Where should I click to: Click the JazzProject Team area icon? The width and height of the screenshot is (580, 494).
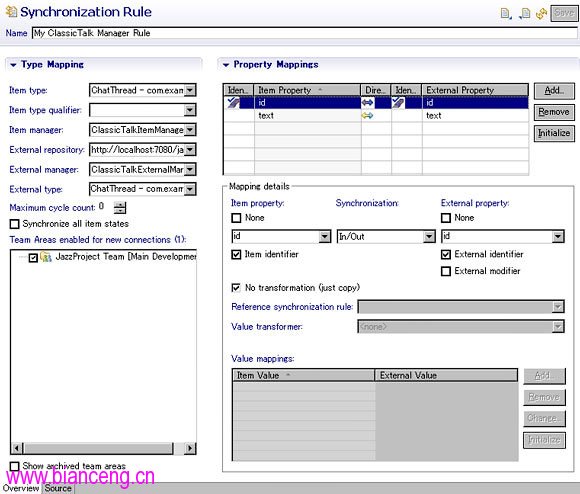tap(46, 257)
